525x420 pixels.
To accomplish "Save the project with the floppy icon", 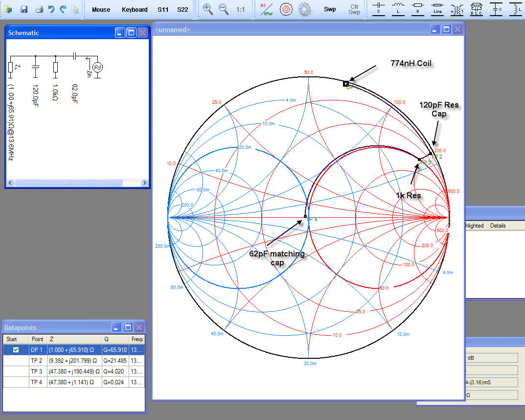I will pyautogui.click(x=24, y=9).
